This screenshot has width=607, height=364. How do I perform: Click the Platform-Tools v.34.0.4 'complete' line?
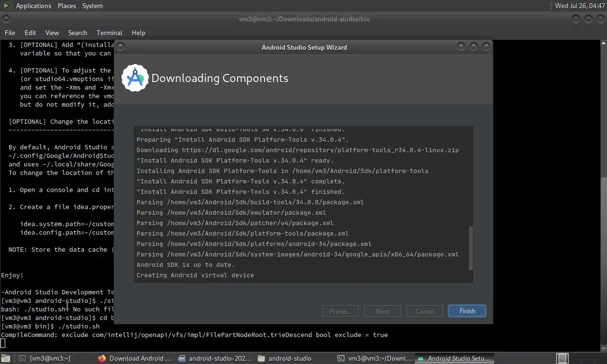coord(241,182)
